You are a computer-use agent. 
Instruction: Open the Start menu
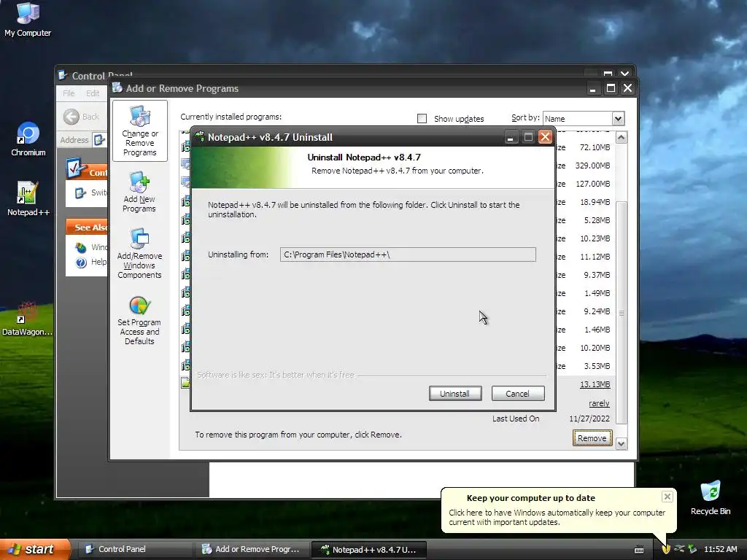coord(35,549)
